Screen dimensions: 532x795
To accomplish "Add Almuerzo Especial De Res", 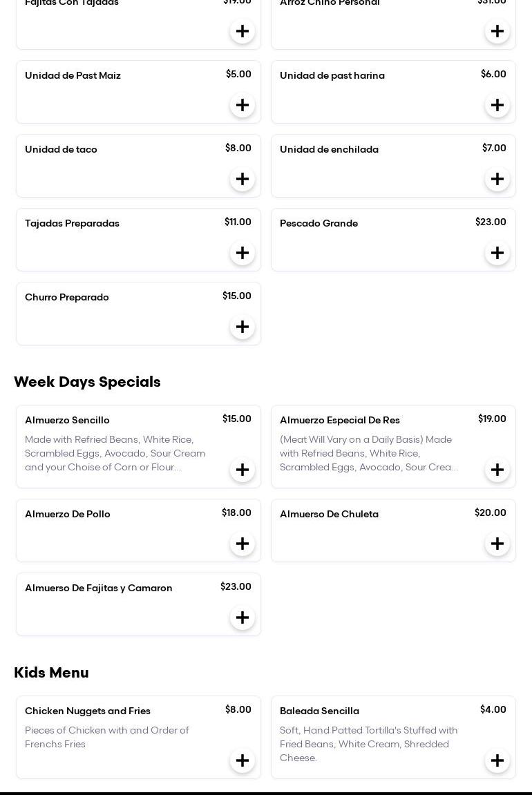I will click(x=497, y=470).
